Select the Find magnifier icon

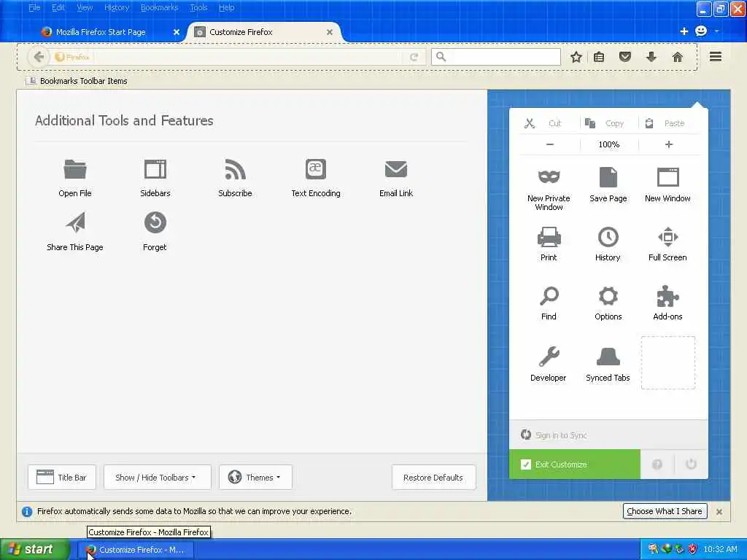[x=549, y=296]
